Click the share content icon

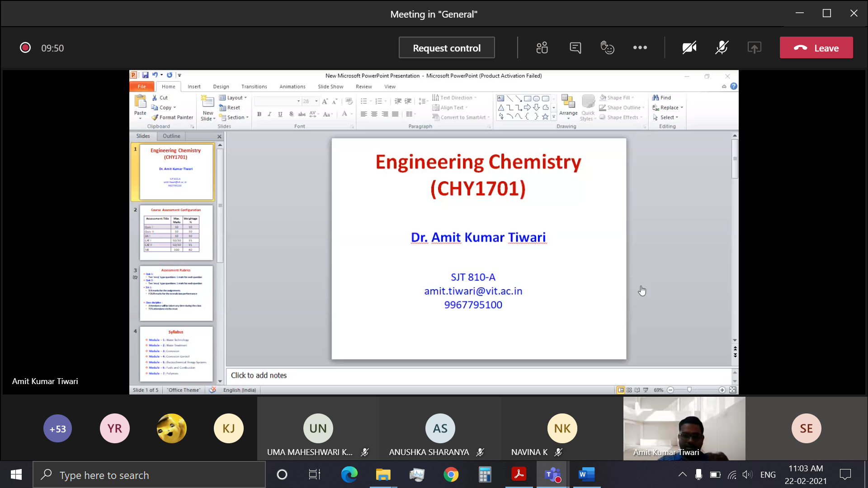click(x=754, y=47)
